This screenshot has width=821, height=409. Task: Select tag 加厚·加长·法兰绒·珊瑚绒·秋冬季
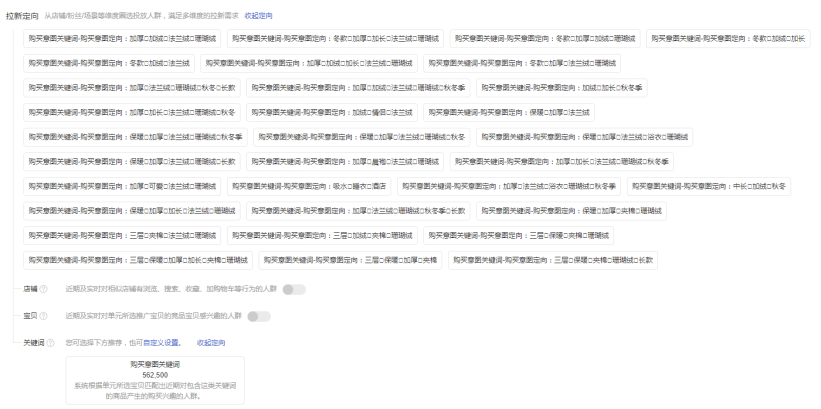point(562,162)
